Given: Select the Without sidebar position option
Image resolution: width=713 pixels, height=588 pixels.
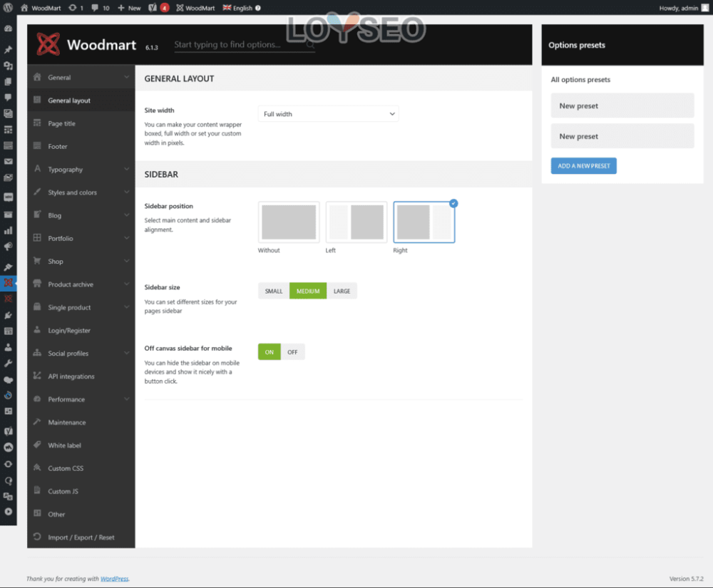Looking at the screenshot, I should point(289,222).
